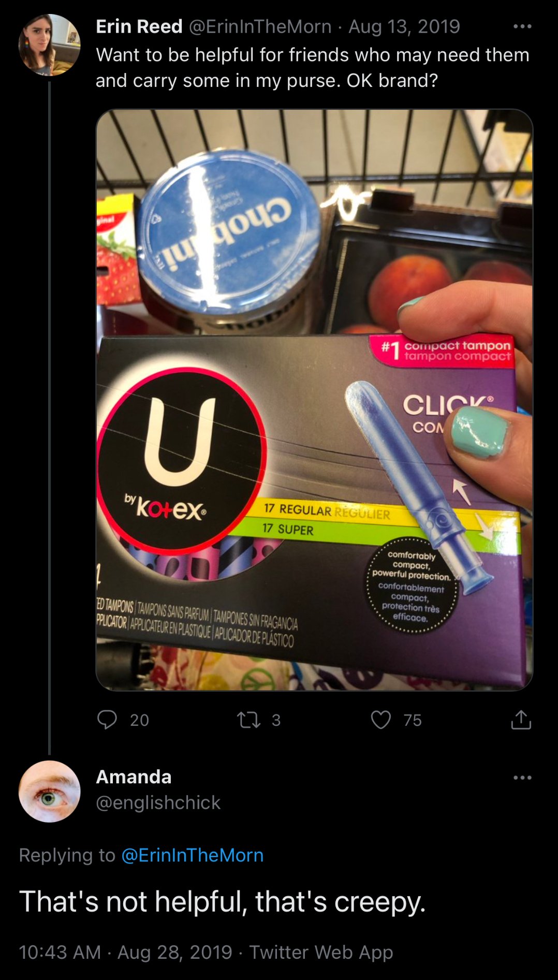Click the @ErinInTheMorn handle in header
558x980 pixels.
point(260,26)
